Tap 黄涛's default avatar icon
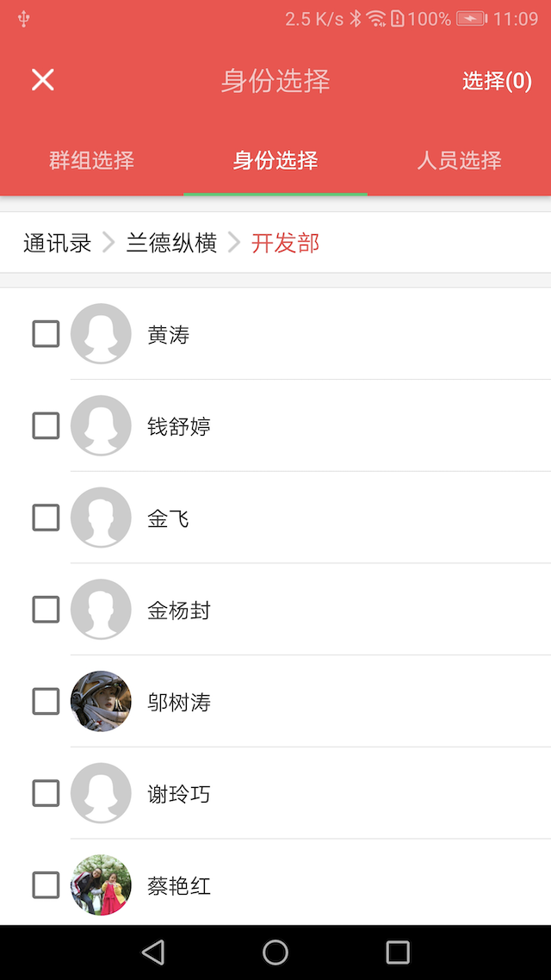Image resolution: width=551 pixels, height=980 pixels. 101,334
